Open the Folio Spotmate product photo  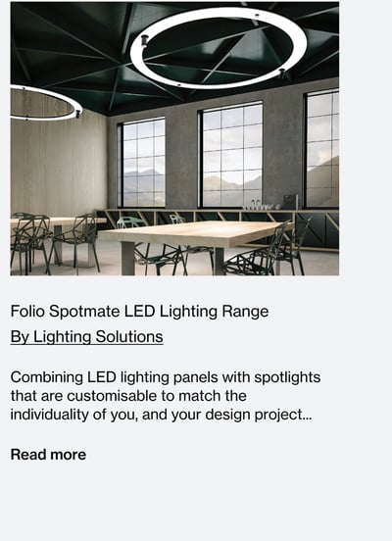pos(174,138)
